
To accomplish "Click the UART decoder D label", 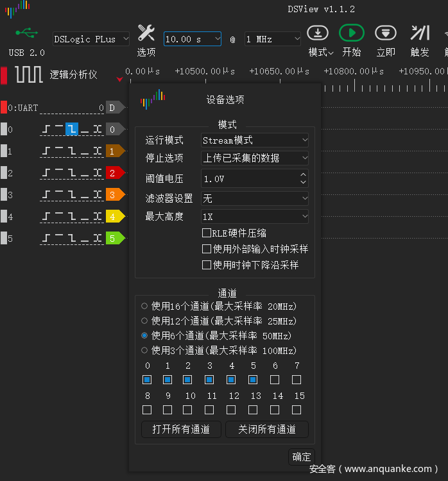I will (x=113, y=108).
